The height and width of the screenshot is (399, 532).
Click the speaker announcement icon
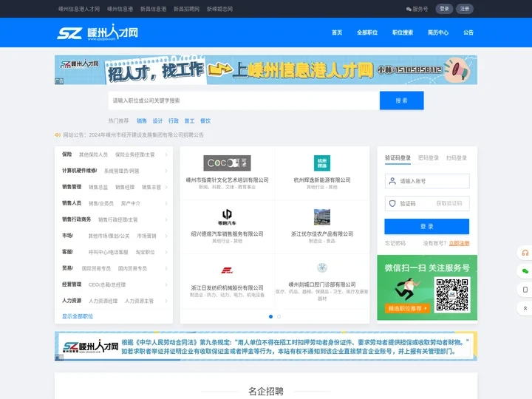pos(58,135)
